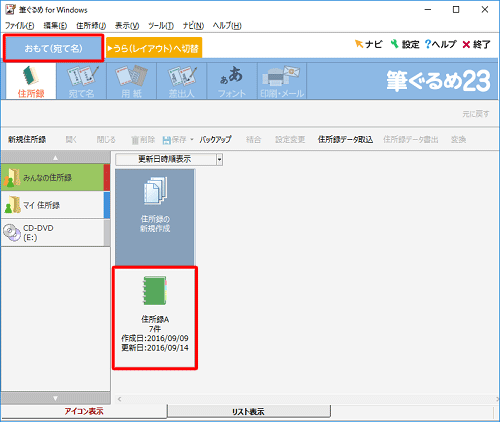Open the 印刷・メール print icon
This screenshot has height=422, width=500.
282,81
